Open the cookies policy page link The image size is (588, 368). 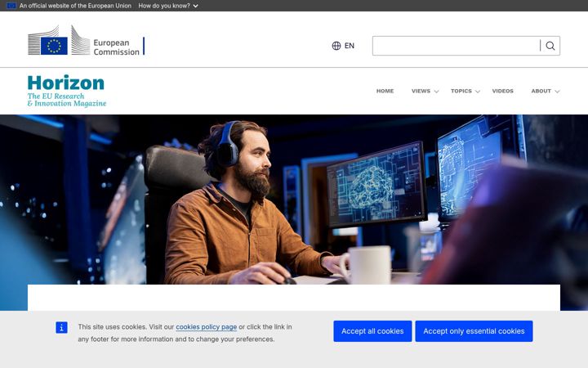(207, 326)
